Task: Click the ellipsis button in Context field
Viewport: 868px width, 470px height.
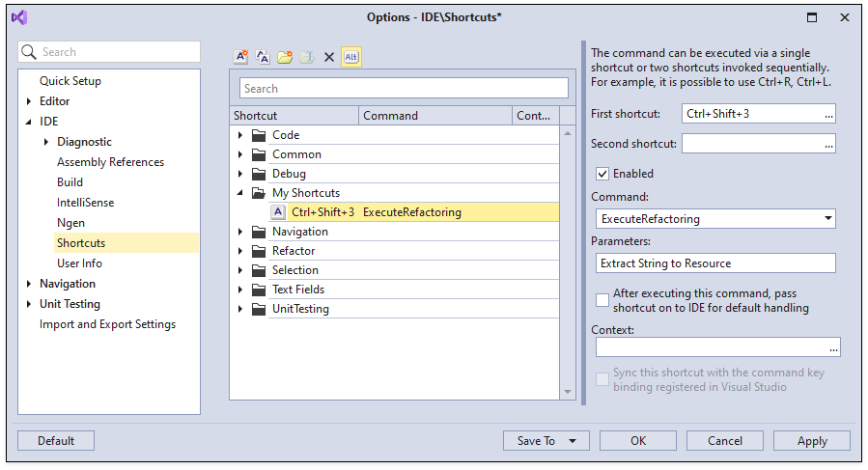Action: tap(833, 347)
